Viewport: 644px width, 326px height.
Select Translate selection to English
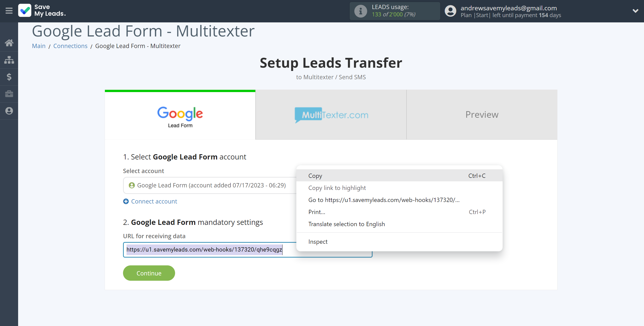[x=346, y=224]
